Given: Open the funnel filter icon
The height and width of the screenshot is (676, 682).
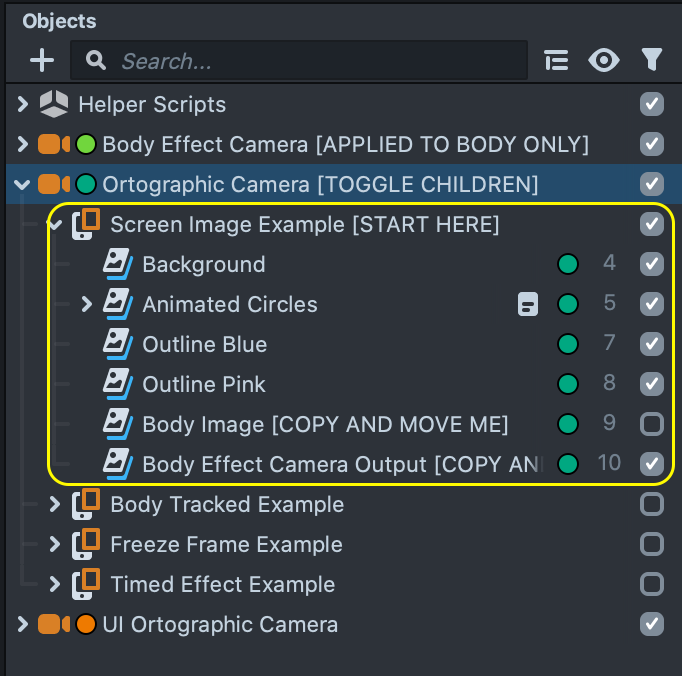Looking at the screenshot, I should pos(652,61).
